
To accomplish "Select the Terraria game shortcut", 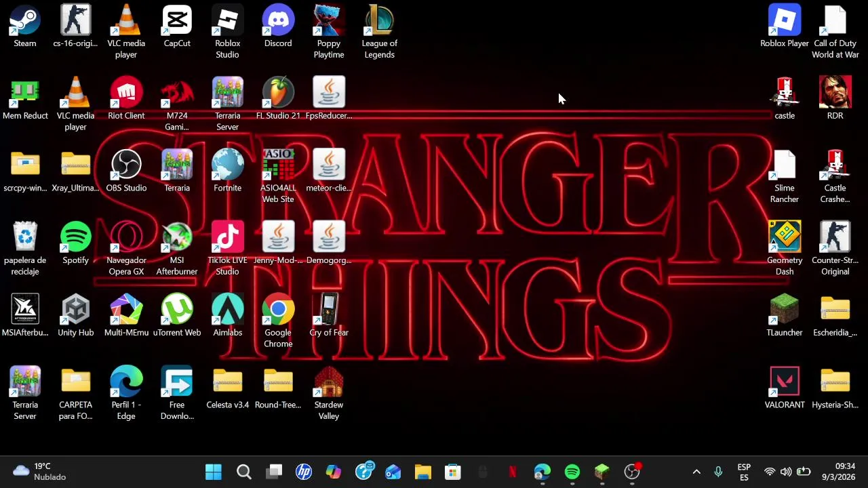I will pos(177,171).
